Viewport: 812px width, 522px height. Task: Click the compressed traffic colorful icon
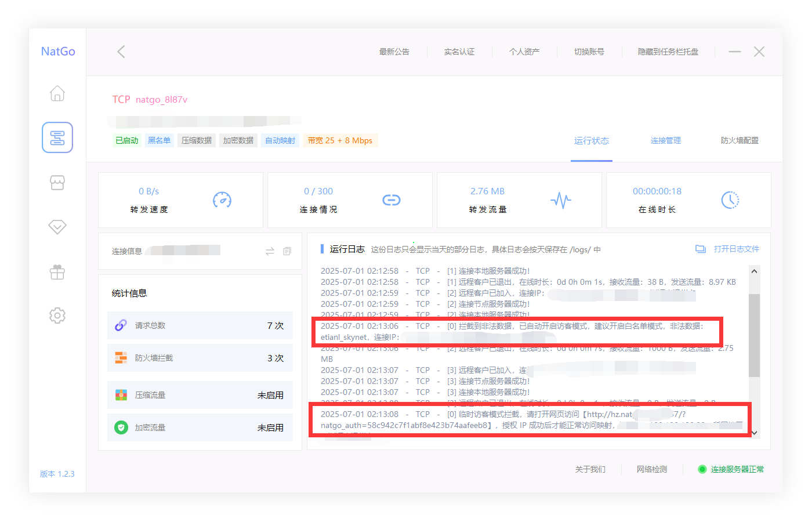(x=121, y=395)
